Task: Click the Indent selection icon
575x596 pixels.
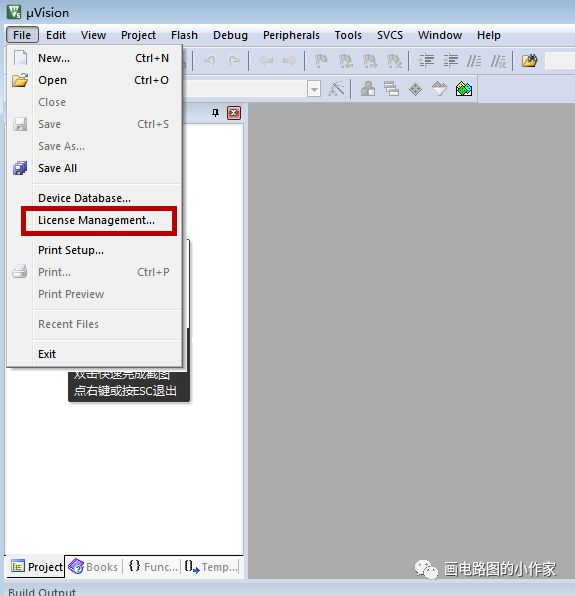Action: [426, 60]
